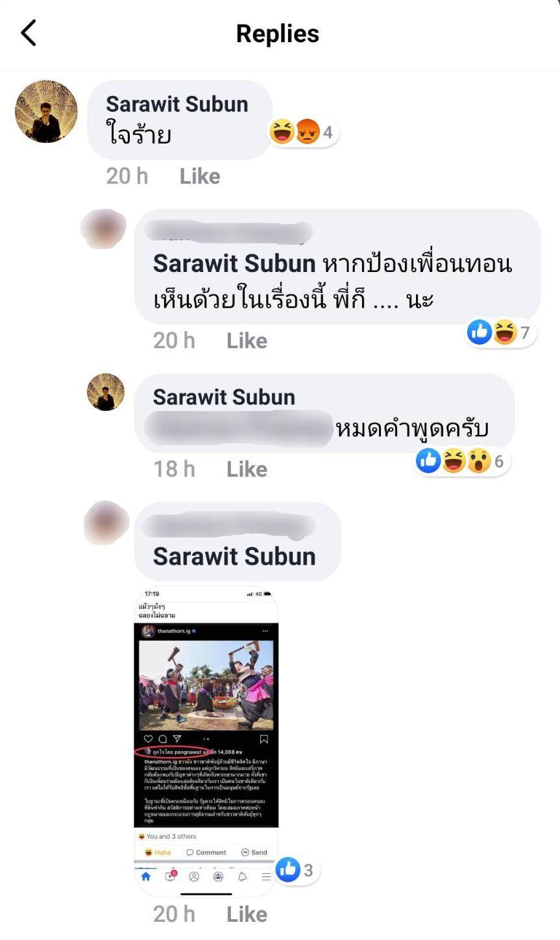Viewport: 560px width, 940px height.
Task: Like the 18 h reply from Sarawit Subun
Action: click(x=247, y=469)
